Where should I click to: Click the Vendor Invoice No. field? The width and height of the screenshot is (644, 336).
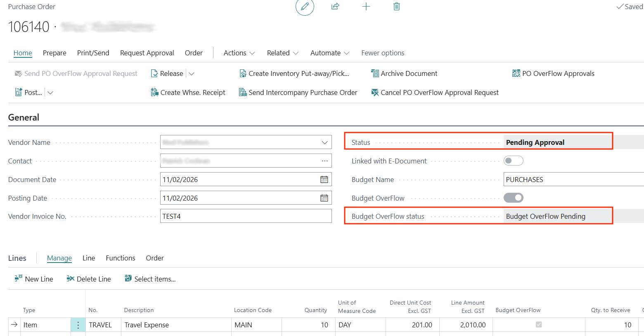[x=246, y=216]
